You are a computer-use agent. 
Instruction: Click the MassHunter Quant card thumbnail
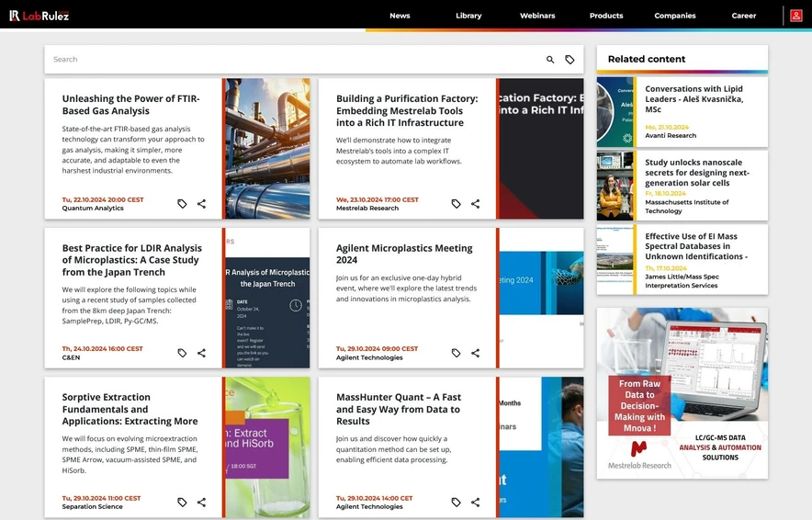(x=541, y=447)
